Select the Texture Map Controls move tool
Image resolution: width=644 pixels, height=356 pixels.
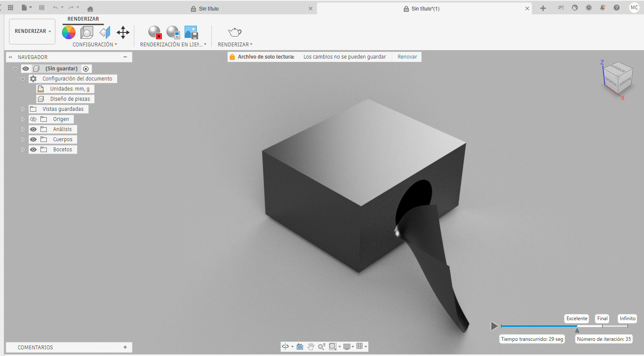click(123, 32)
